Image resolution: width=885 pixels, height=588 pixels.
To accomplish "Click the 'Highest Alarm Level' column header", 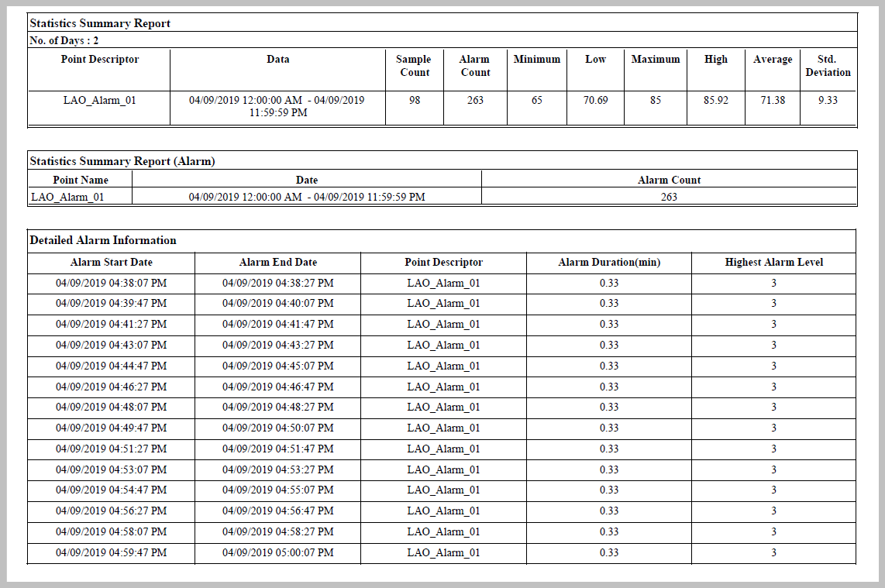I will 773,263.
